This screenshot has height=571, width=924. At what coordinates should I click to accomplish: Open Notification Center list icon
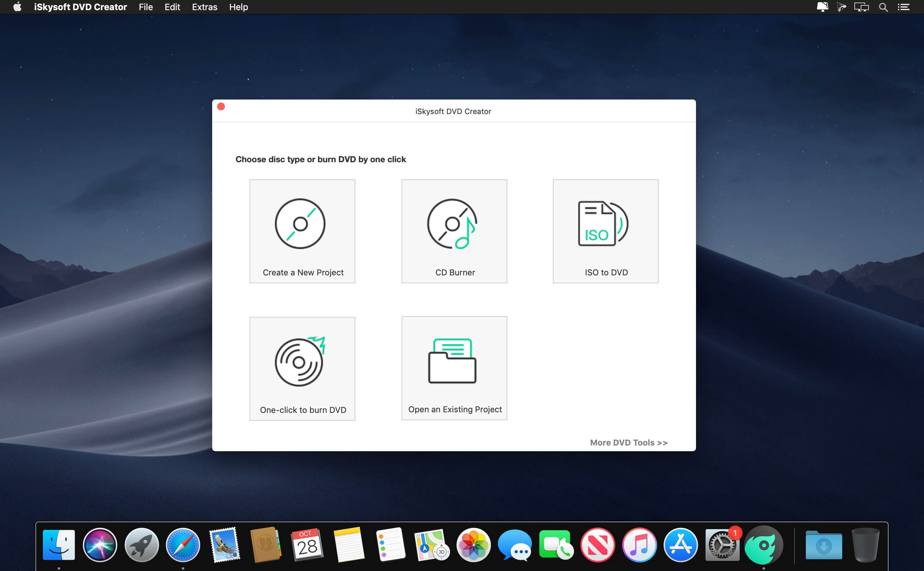point(903,7)
